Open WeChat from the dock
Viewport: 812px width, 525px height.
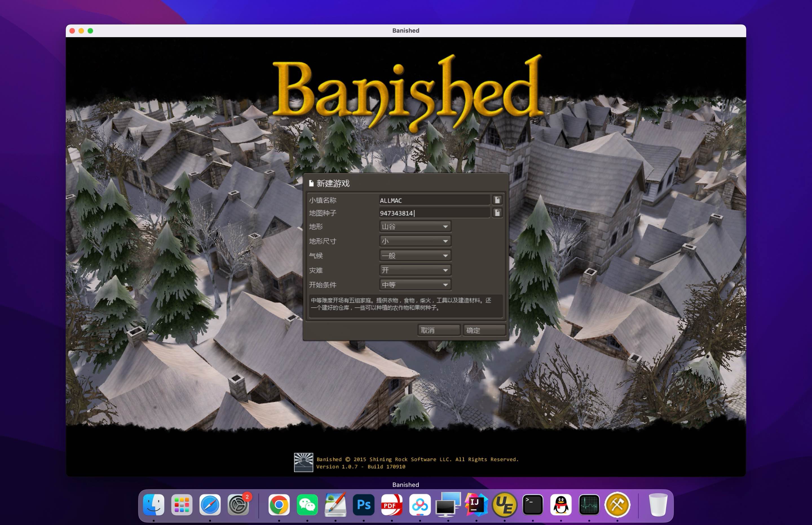point(307,505)
